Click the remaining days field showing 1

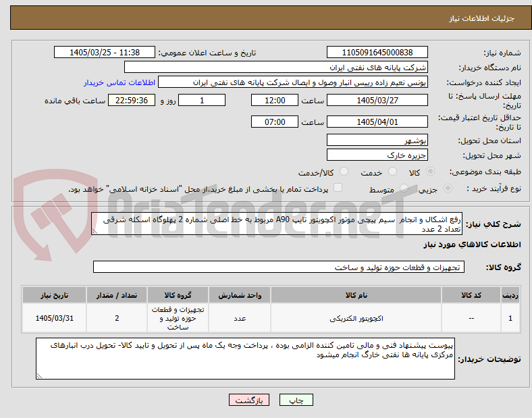(x=202, y=100)
